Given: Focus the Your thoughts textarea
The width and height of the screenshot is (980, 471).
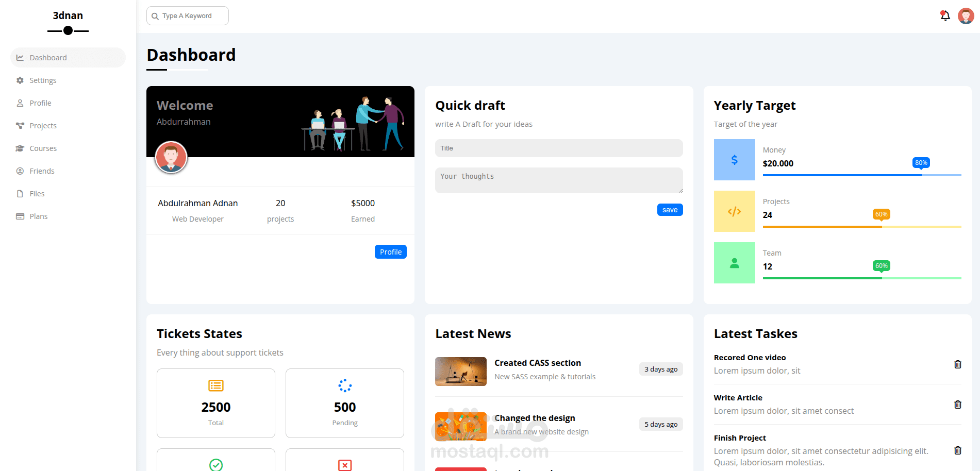Looking at the screenshot, I should [559, 180].
